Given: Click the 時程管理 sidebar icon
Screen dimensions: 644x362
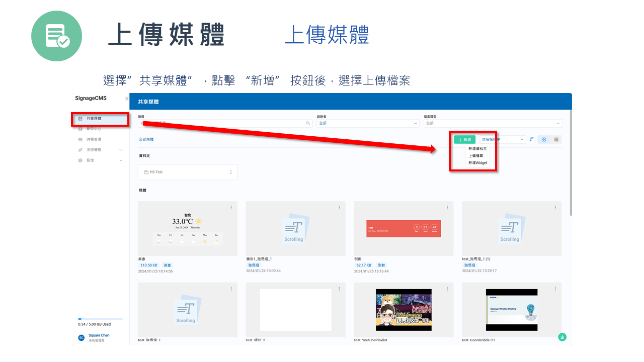Looking at the screenshot, I should pos(80,139).
